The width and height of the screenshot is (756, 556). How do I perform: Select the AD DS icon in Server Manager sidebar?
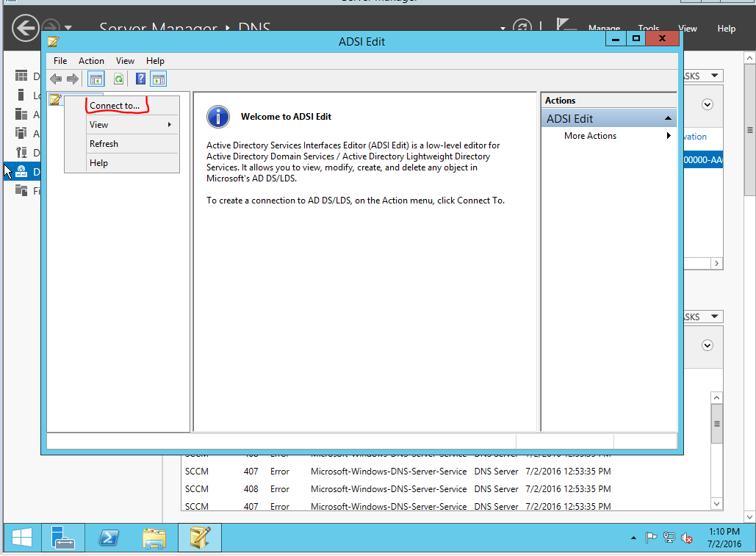(x=21, y=133)
